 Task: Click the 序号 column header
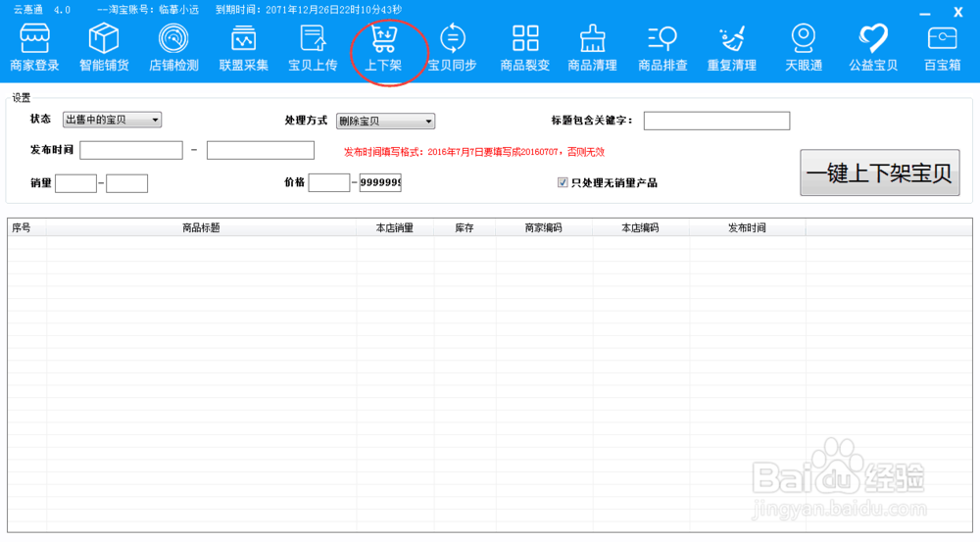tap(26, 227)
